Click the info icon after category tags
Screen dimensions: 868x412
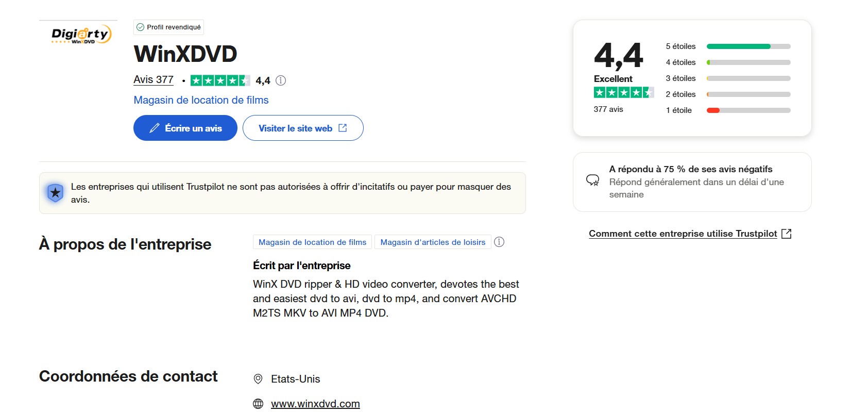pyautogui.click(x=499, y=242)
